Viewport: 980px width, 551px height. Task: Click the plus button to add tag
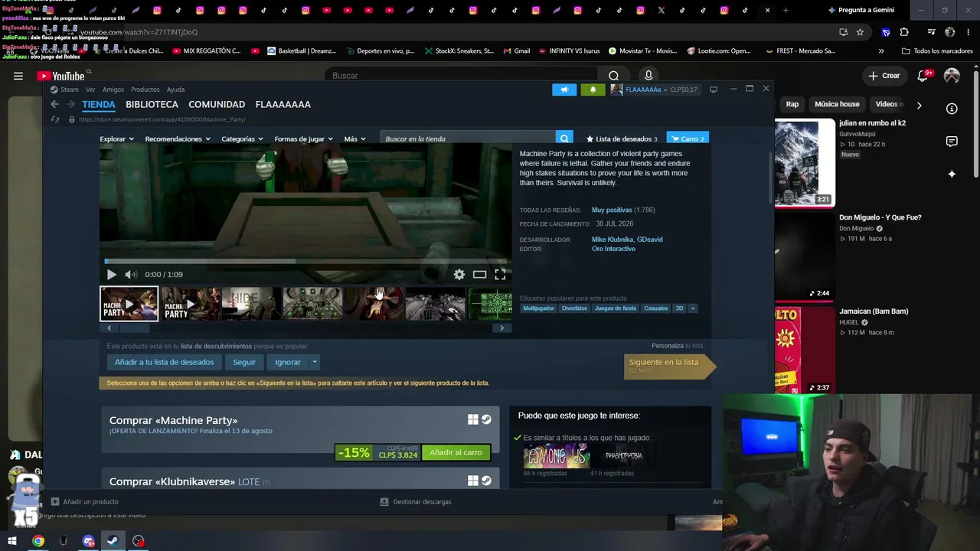(693, 308)
